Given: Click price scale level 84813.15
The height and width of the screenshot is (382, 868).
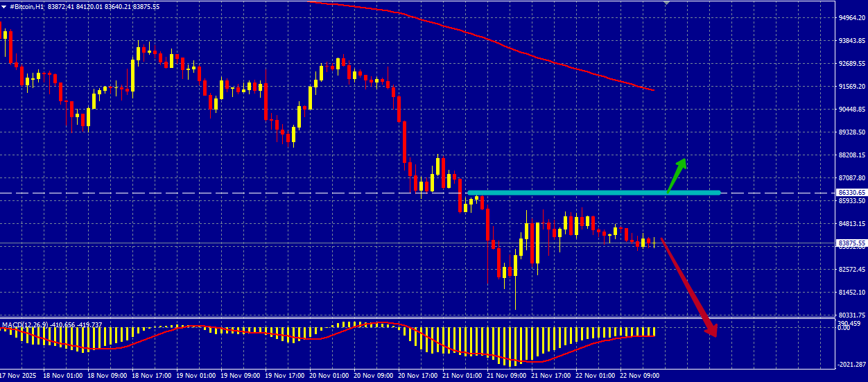Looking at the screenshot, I should click(x=851, y=224).
